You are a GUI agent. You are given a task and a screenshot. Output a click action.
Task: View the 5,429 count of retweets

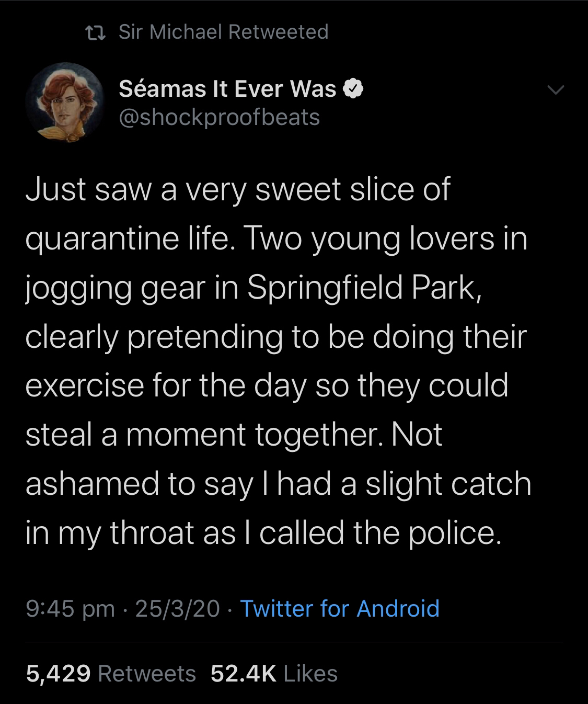pyautogui.click(x=58, y=674)
